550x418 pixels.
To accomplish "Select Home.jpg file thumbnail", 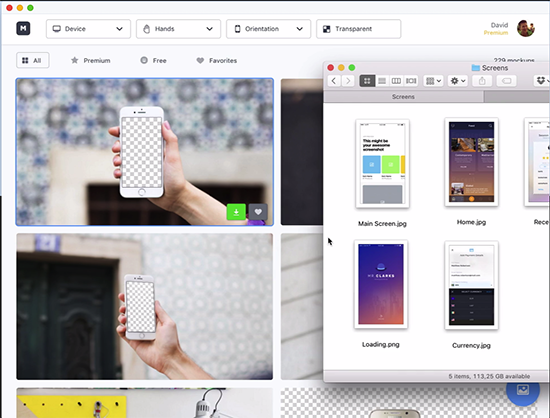I will pyautogui.click(x=471, y=162).
